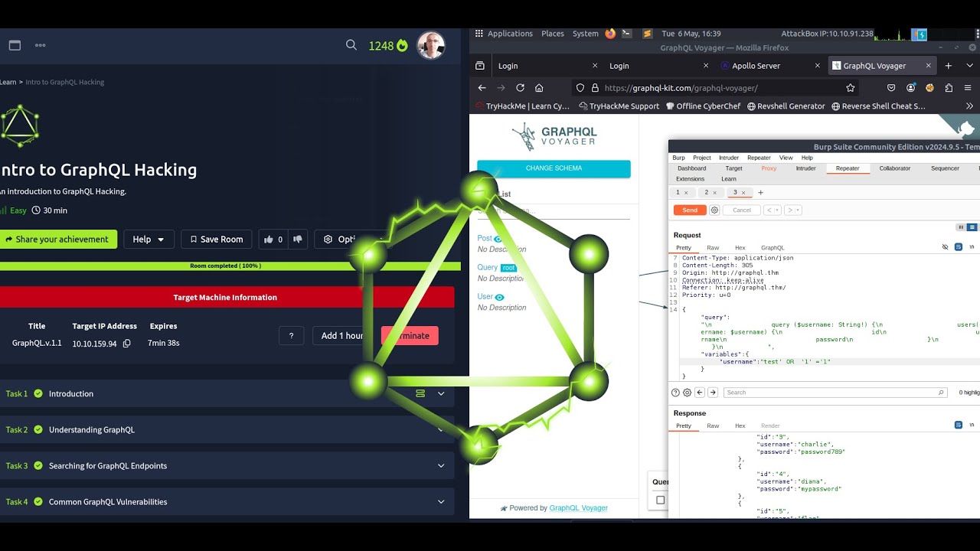
Task: Open Revshell Generator bookmark
Action: coord(786,106)
